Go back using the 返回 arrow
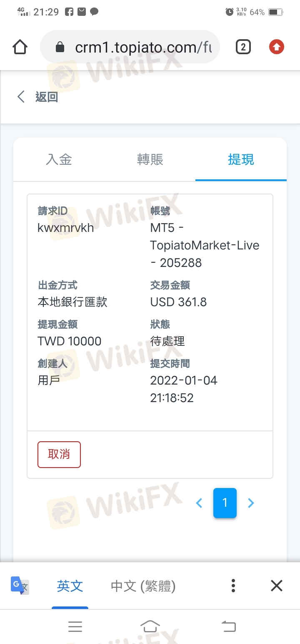Screen dimensions: 300x644 click(21, 97)
